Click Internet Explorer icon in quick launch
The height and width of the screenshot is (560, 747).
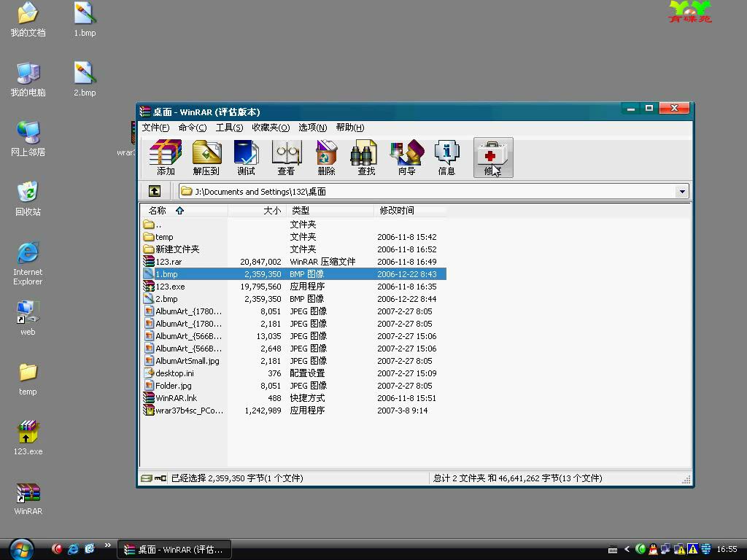tap(73, 549)
